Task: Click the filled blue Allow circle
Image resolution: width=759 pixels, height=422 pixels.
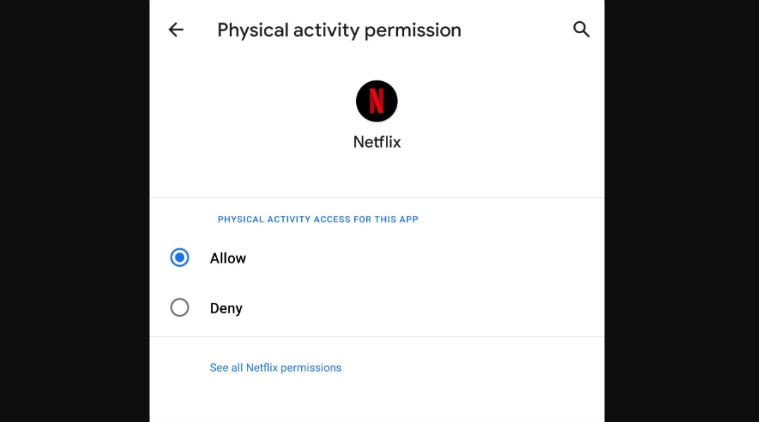Action: [x=180, y=258]
